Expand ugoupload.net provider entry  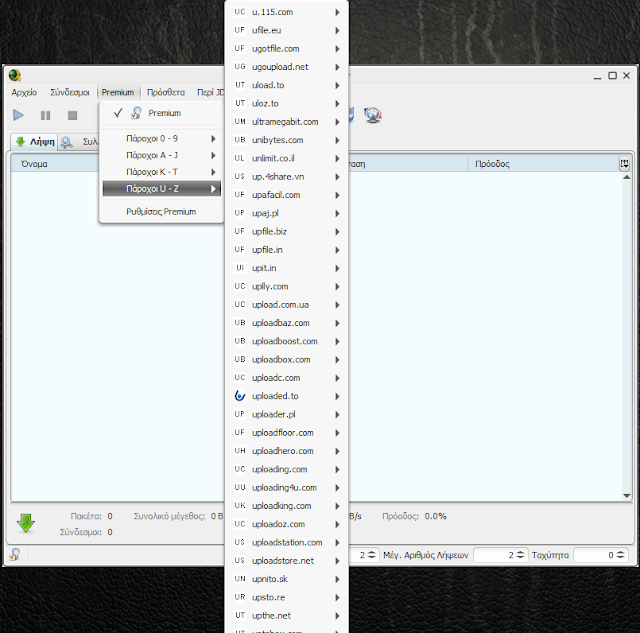pyautogui.click(x=287, y=67)
